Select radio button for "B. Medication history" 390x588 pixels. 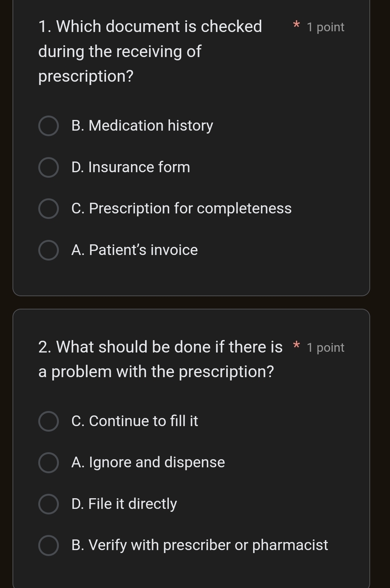[48, 126]
